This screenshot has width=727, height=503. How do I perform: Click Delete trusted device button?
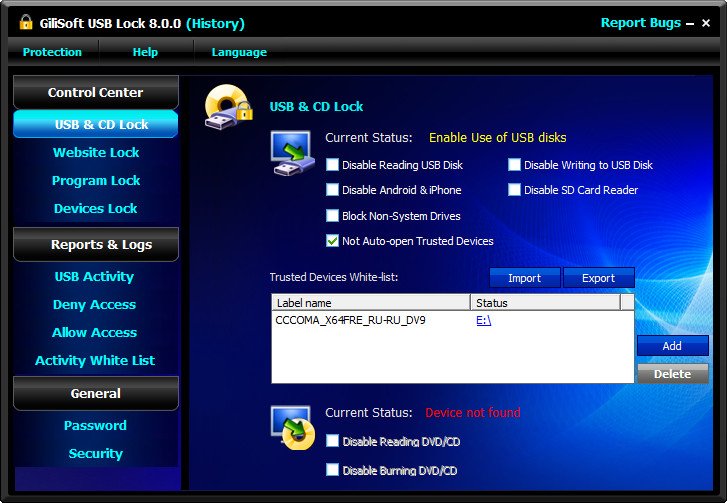pyautogui.click(x=672, y=374)
